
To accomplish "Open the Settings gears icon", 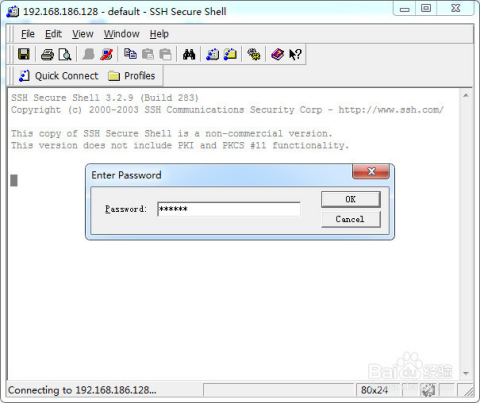I will point(254,54).
